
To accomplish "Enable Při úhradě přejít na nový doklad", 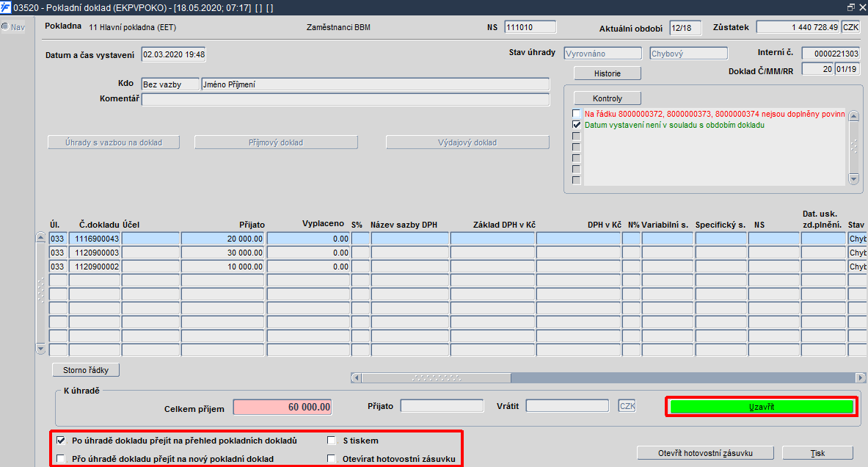I will 61,459.
